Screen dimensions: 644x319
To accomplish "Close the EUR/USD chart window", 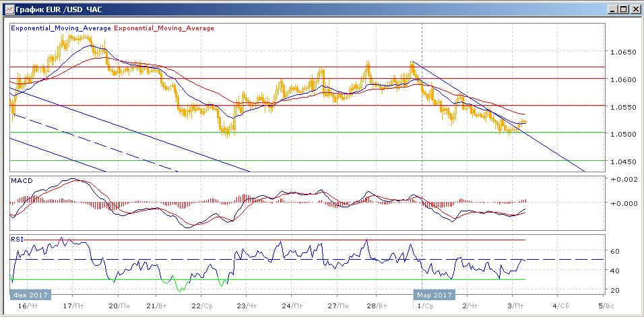I will click(x=635, y=9).
